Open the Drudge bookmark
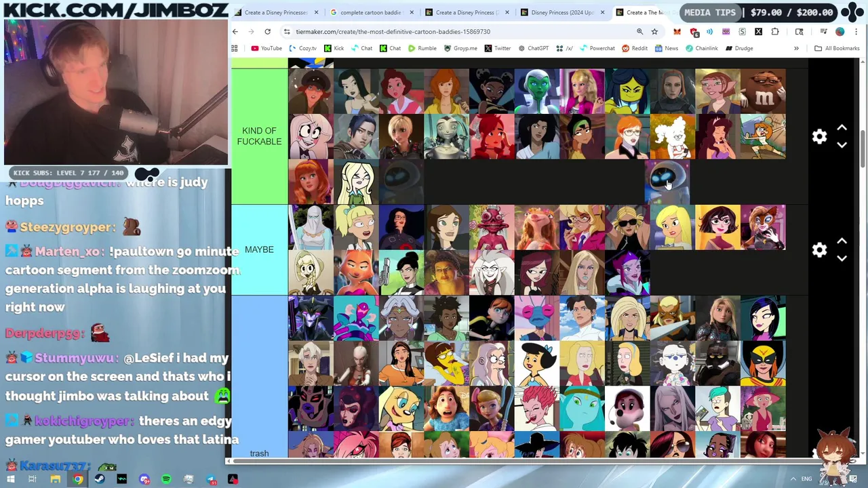The height and width of the screenshot is (488, 868). [x=738, y=48]
